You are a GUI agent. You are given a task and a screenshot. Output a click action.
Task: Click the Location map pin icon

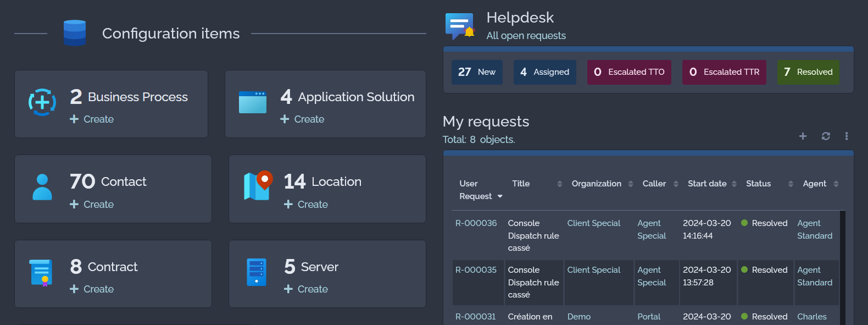(x=258, y=186)
